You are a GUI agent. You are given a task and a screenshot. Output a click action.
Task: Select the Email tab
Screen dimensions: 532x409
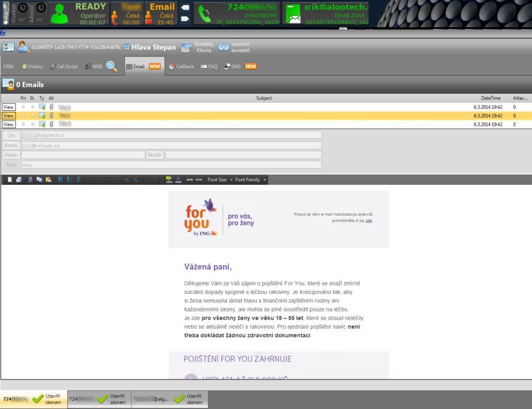coord(144,67)
